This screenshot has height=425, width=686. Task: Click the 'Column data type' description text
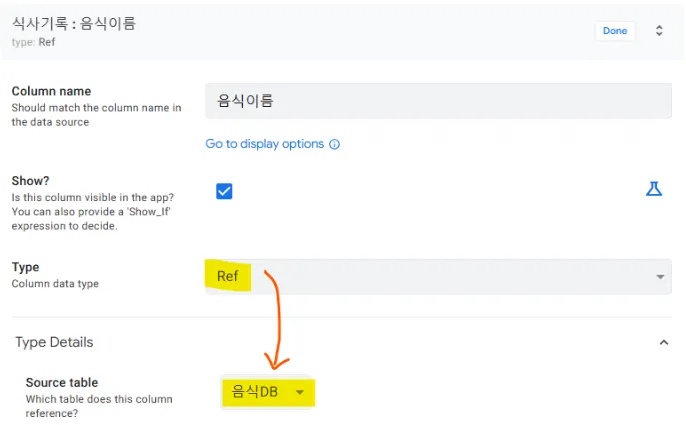(x=54, y=284)
